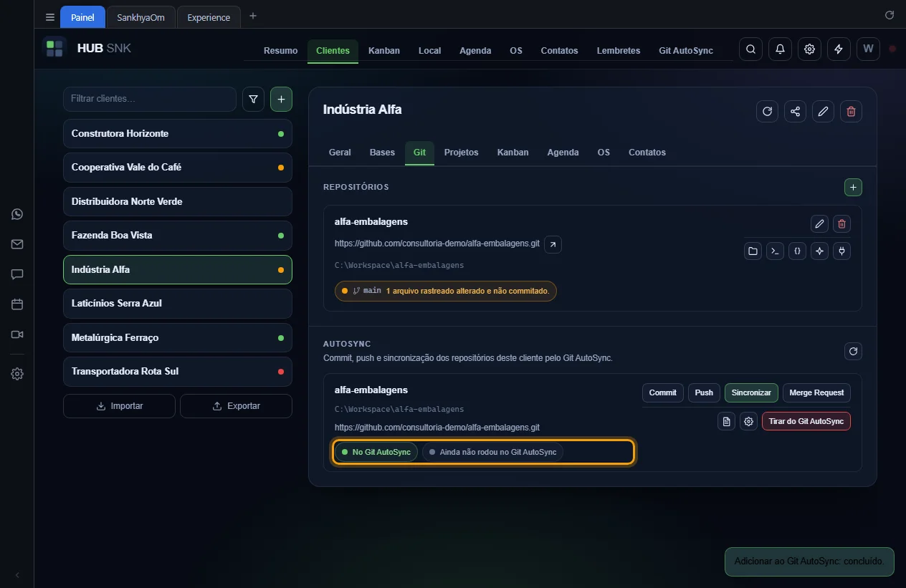
Task: Edit the alfa-embalagens repository
Action: (819, 224)
